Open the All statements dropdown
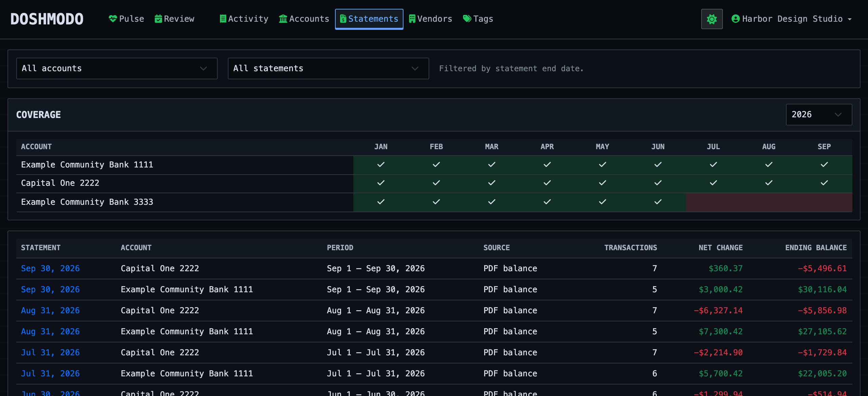The image size is (868, 396). tap(329, 68)
